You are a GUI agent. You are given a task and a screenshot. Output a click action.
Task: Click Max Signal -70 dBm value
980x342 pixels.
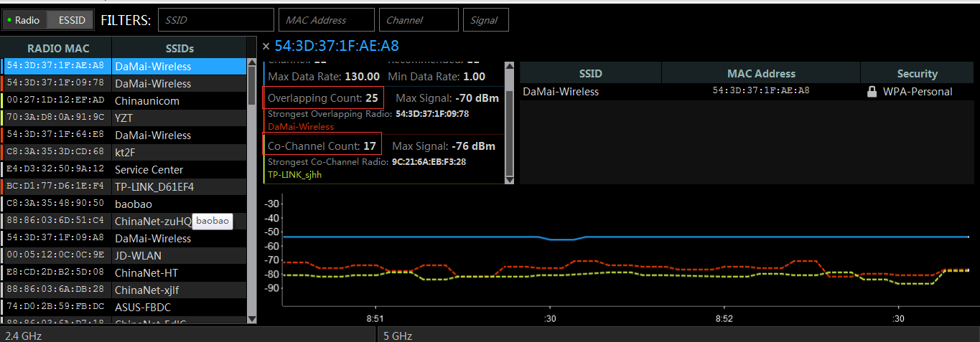coord(475,98)
